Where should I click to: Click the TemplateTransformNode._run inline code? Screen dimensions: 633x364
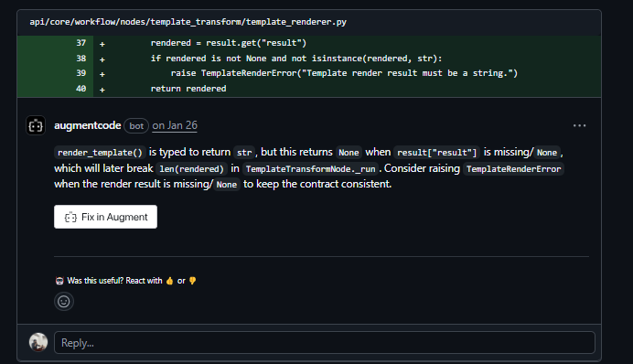point(310,168)
